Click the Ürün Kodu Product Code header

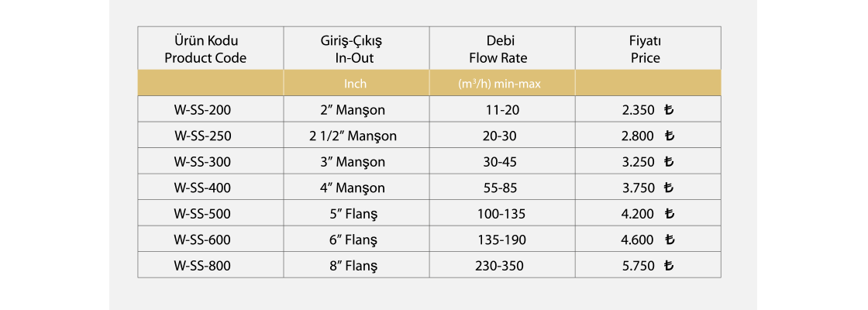205,49
